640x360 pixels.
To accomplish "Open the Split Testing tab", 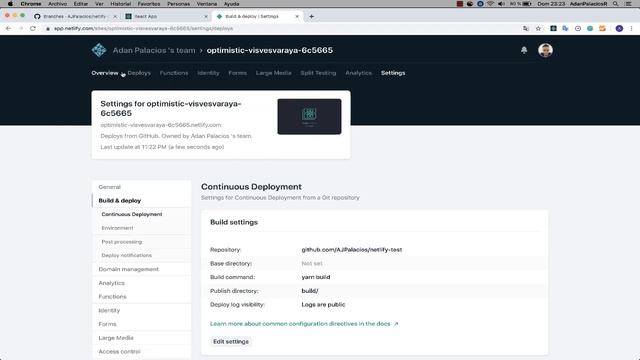I will pos(318,73).
